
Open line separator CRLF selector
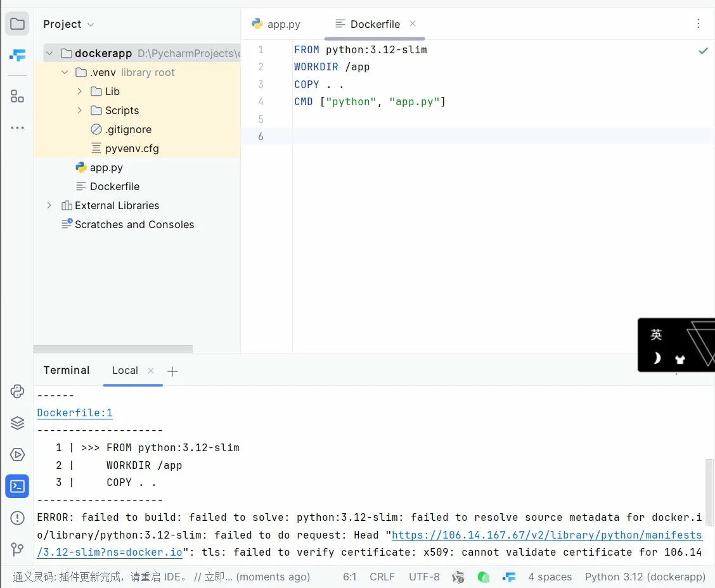click(382, 577)
